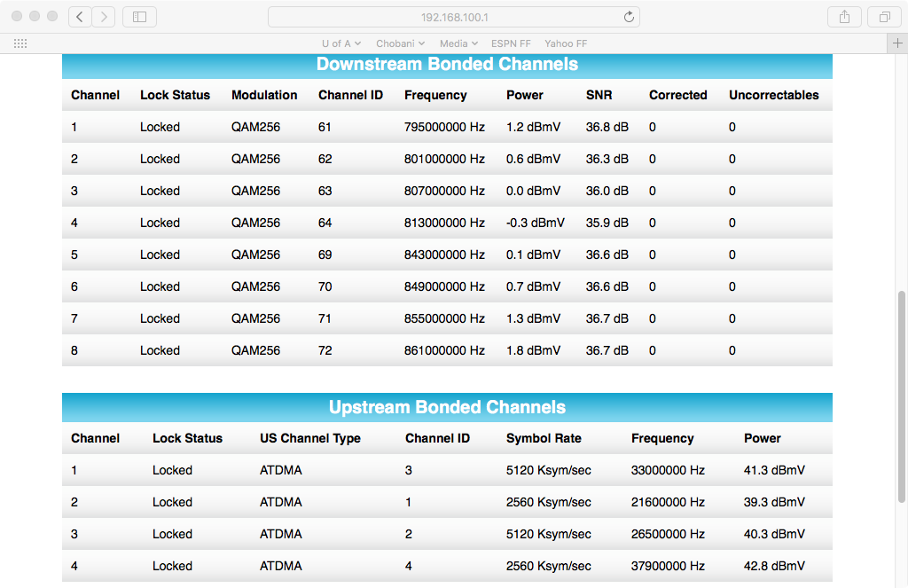Show all tabs overview
The height and width of the screenshot is (588, 908).
pos(884,17)
